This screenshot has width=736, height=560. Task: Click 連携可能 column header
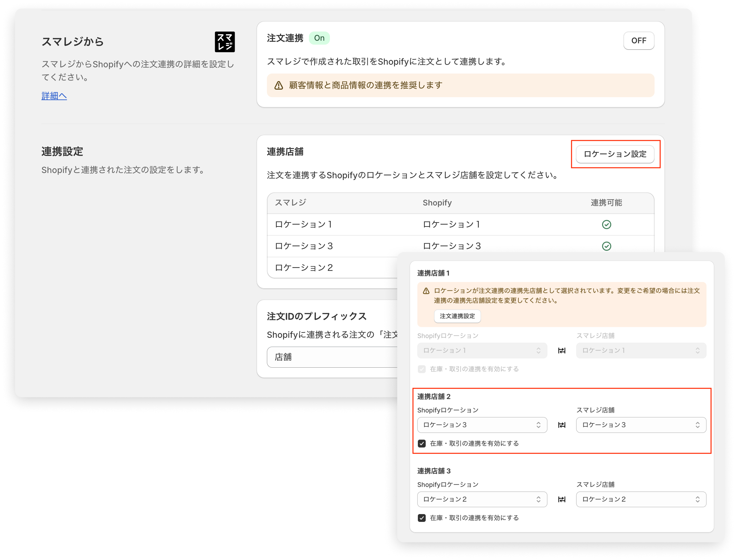(x=606, y=203)
